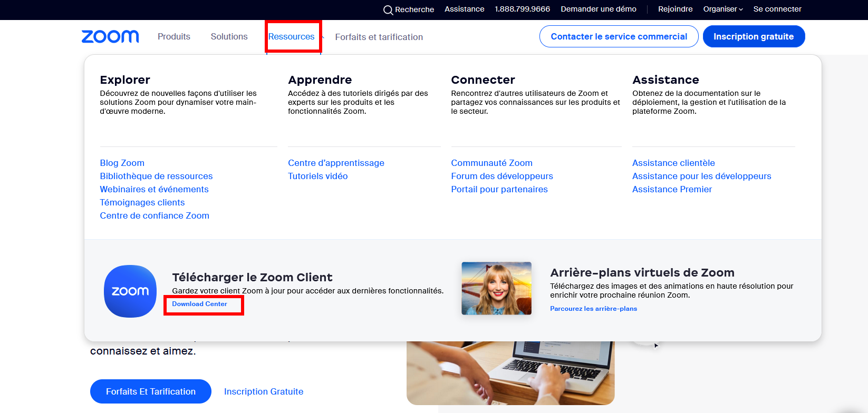
Task: Click Contacter le service commercial button
Action: [619, 36]
